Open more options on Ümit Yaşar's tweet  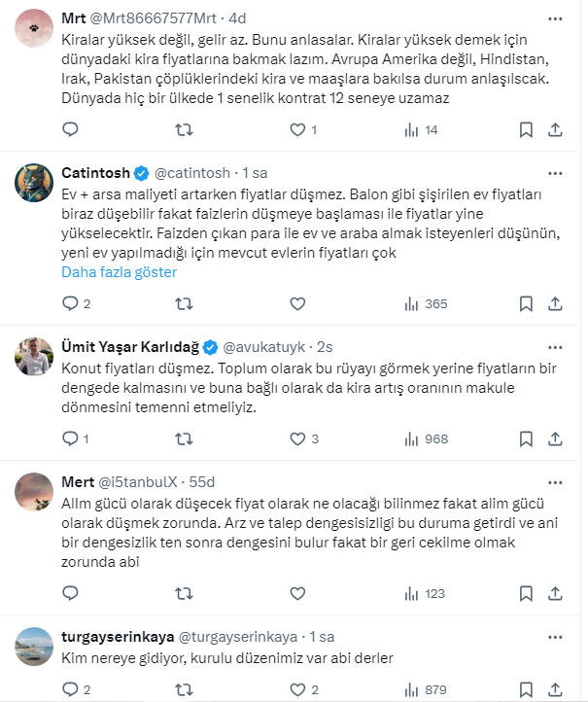555,346
